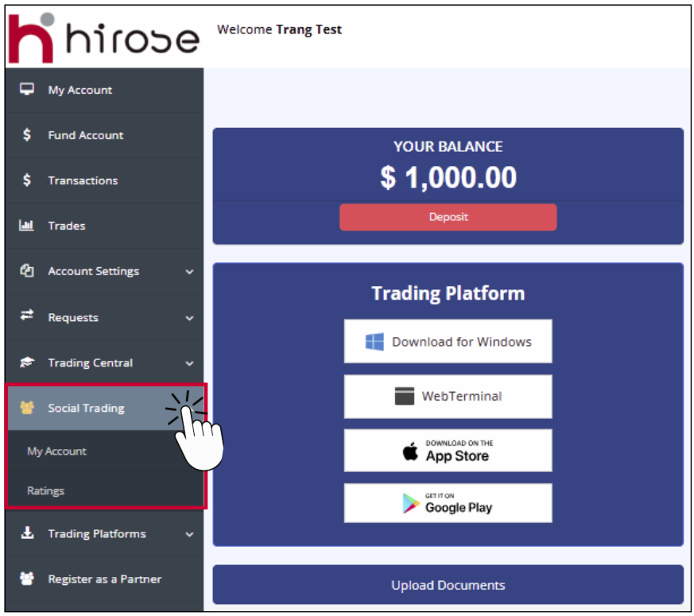Open the Transactions menu item

[83, 180]
